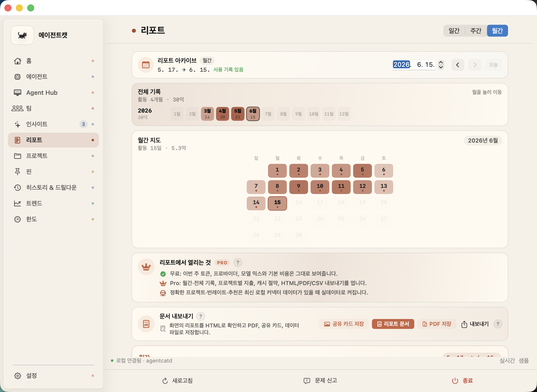This screenshot has height=392, width=537.
Task: Open 트렌드 chart icon
Action: (18, 203)
